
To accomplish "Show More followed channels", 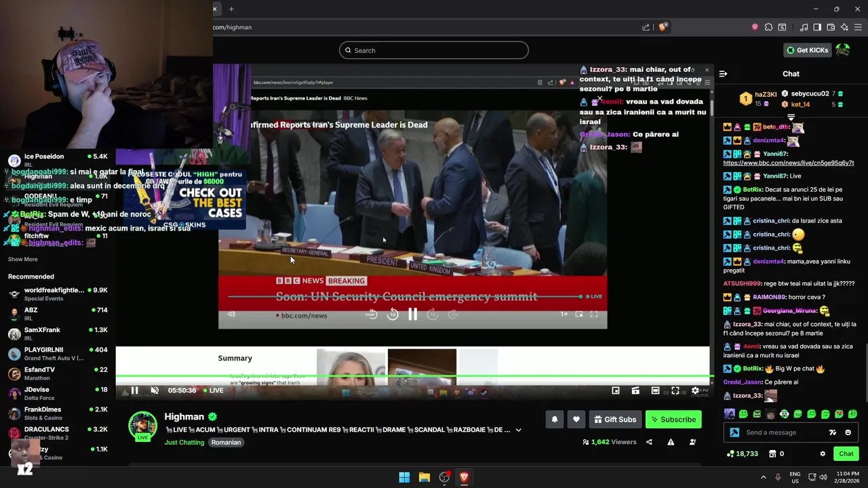I will [x=22, y=259].
